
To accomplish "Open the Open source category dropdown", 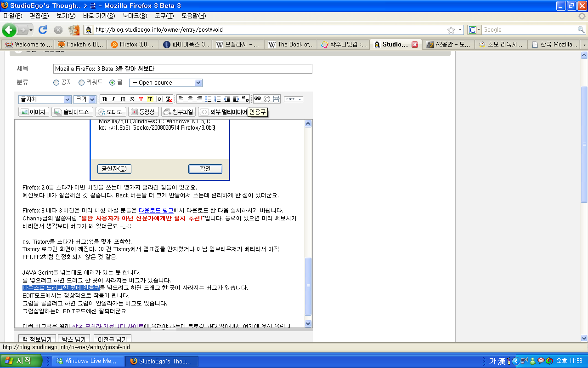I will [166, 83].
